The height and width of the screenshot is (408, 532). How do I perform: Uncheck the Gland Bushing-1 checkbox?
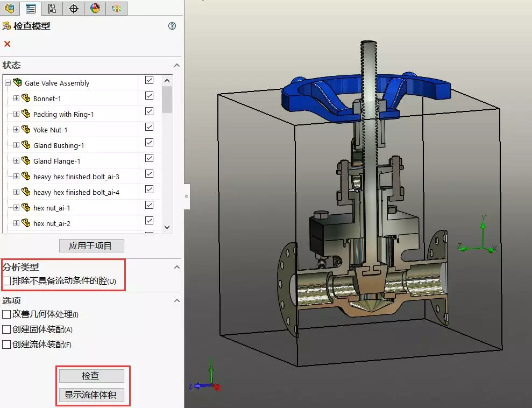click(x=150, y=143)
